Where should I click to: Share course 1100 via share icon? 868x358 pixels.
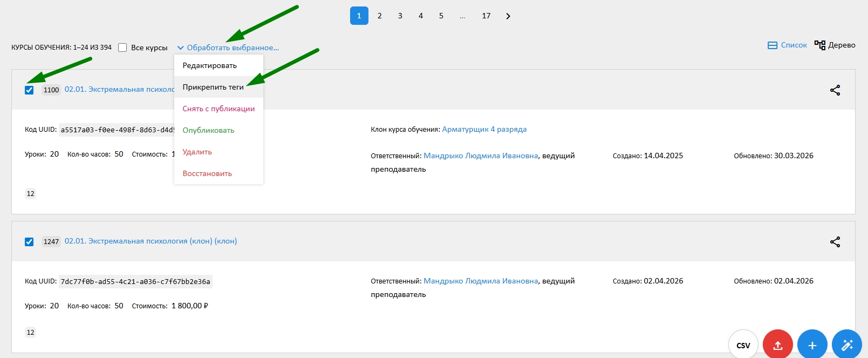(835, 90)
